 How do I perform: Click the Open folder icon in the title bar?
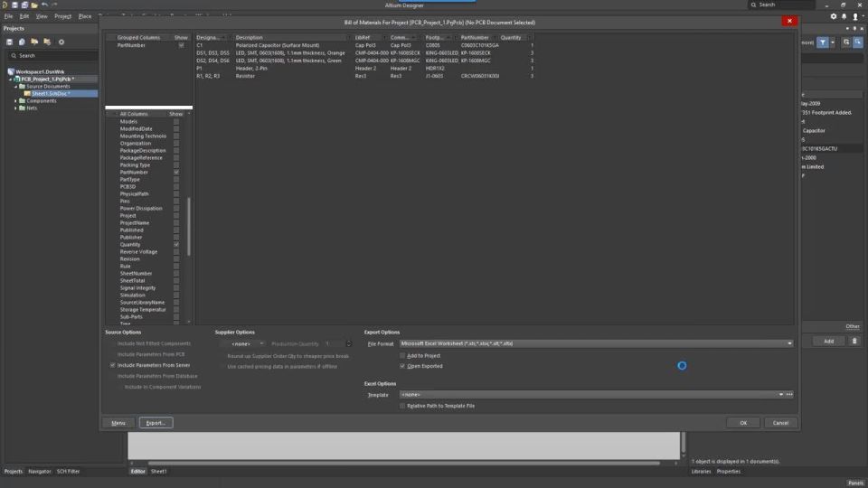34,5
